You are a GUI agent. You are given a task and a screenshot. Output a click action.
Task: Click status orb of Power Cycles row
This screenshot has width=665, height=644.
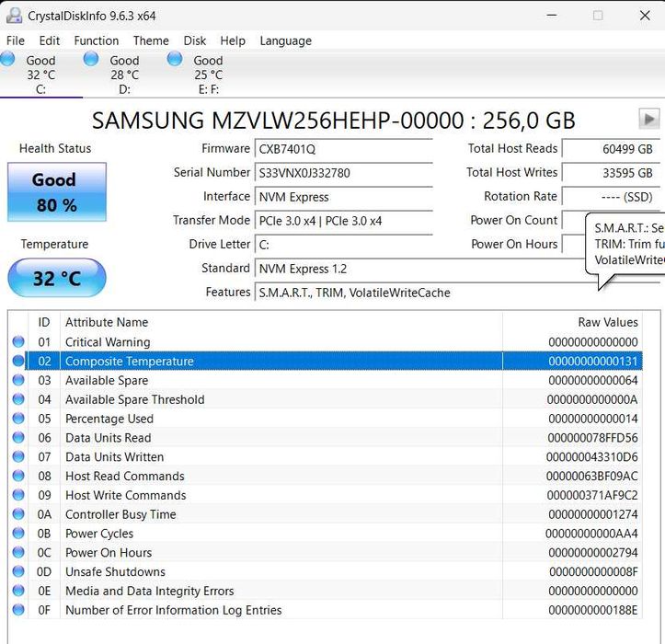(x=18, y=533)
